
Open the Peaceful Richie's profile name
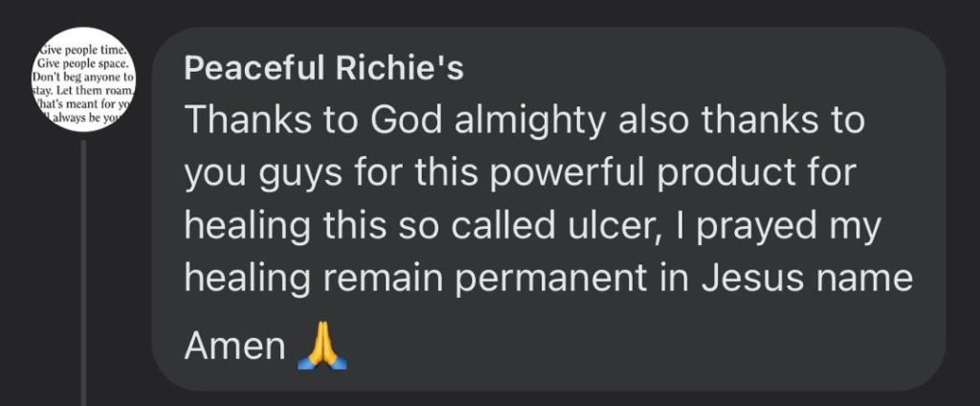click(x=323, y=69)
